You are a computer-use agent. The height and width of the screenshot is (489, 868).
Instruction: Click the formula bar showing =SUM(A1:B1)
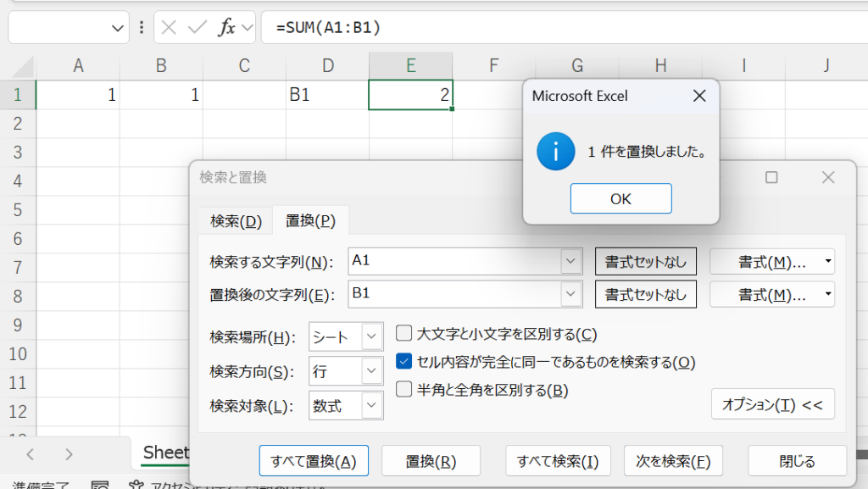click(x=565, y=28)
